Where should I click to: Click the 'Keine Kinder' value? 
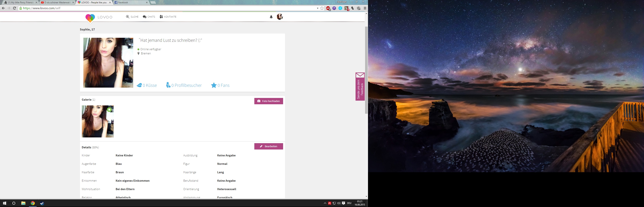pos(124,155)
